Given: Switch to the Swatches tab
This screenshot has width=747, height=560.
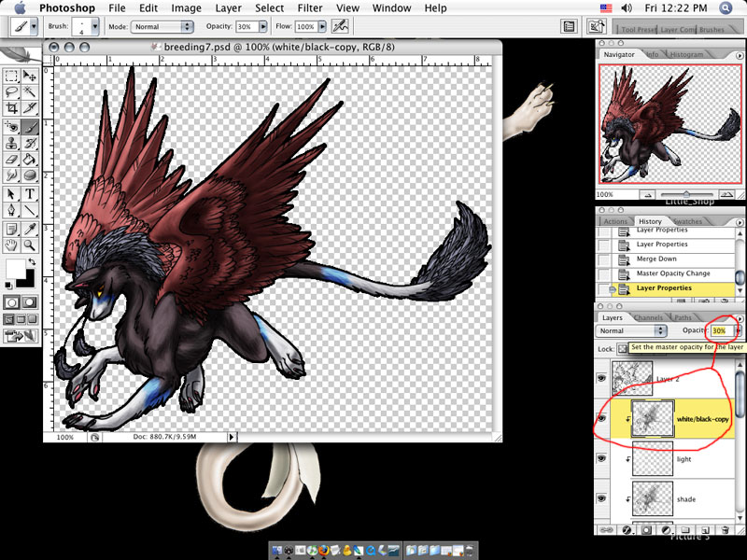Looking at the screenshot, I should (687, 221).
